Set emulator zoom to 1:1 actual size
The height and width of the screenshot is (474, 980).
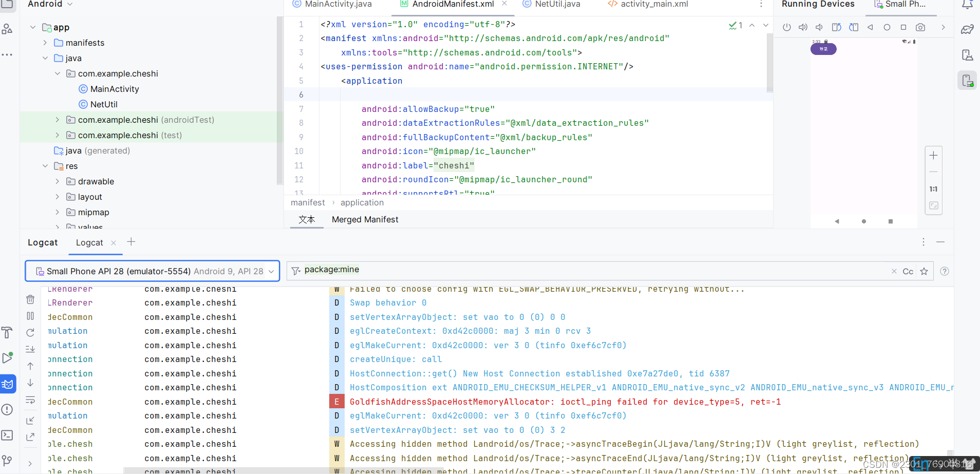click(933, 189)
